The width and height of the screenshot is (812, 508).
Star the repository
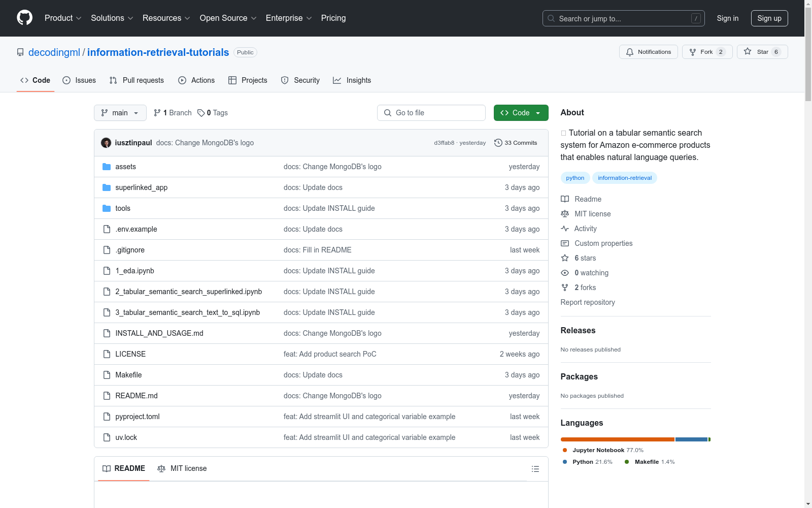[x=762, y=52]
